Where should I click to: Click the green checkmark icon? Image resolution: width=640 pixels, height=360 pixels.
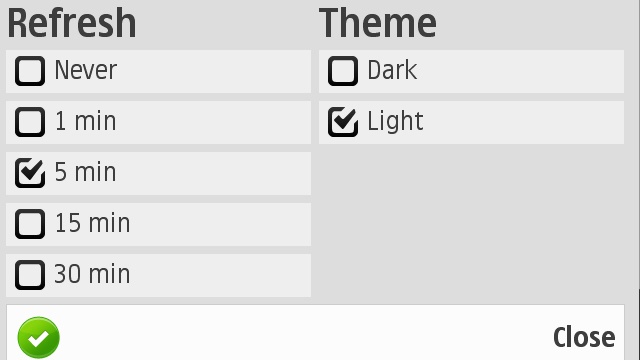pos(39,338)
